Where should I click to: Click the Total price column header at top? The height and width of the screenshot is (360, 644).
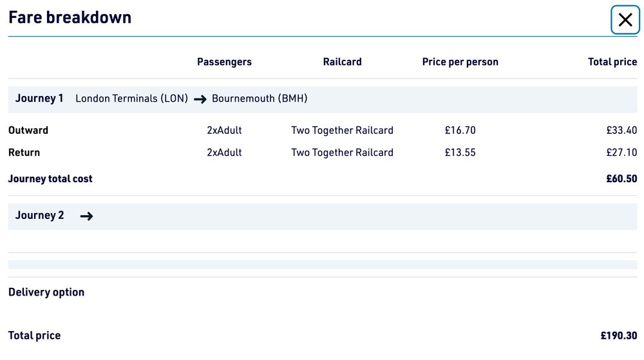point(612,62)
